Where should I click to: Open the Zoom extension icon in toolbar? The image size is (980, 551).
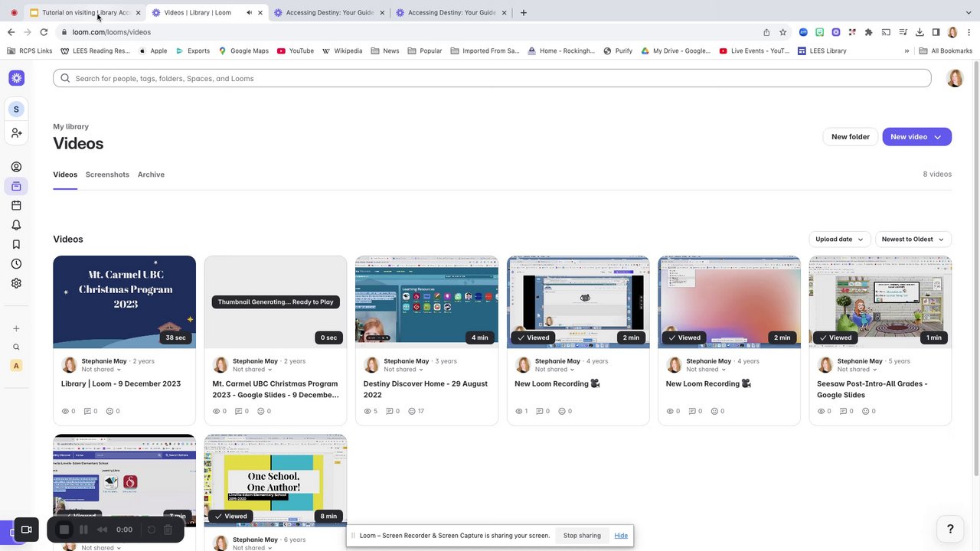[803, 32]
